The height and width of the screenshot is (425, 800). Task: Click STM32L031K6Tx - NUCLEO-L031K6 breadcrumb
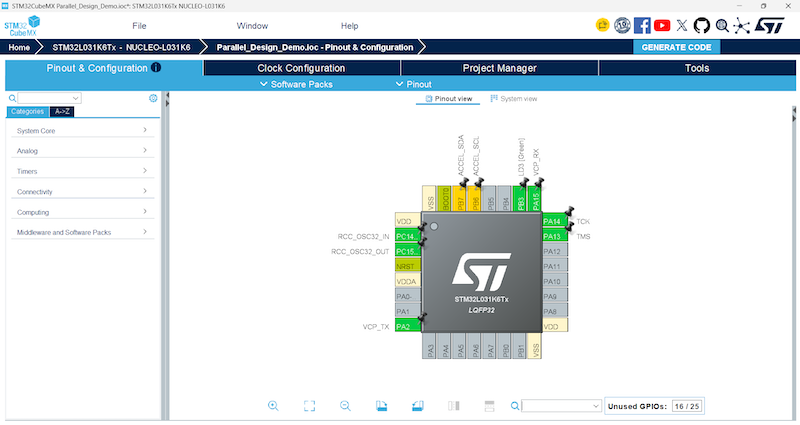[x=121, y=47]
